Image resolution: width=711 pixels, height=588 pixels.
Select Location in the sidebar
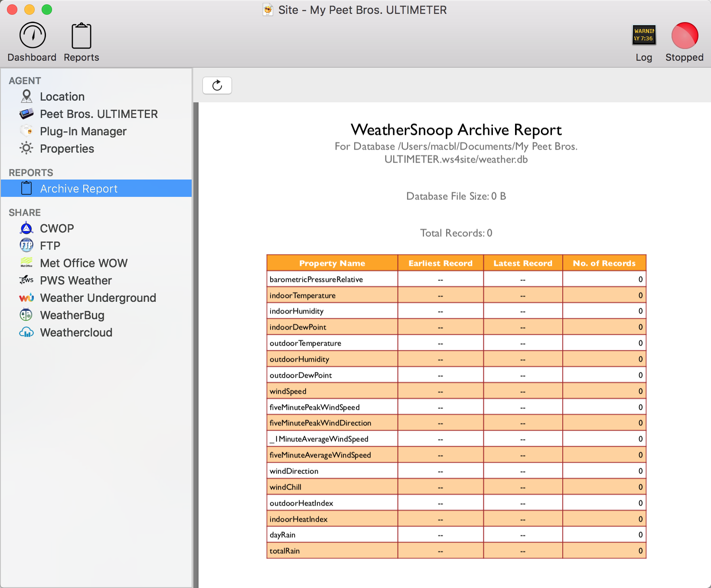[x=62, y=97]
